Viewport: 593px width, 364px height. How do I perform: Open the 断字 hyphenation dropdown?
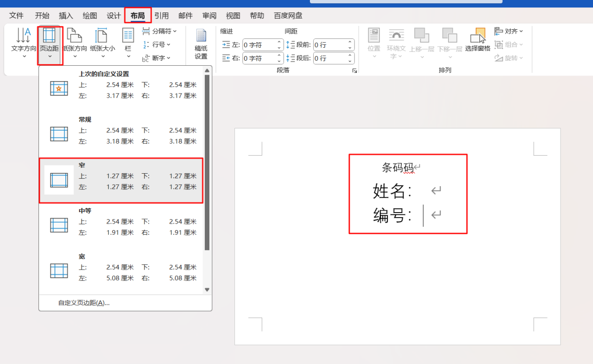(156, 58)
